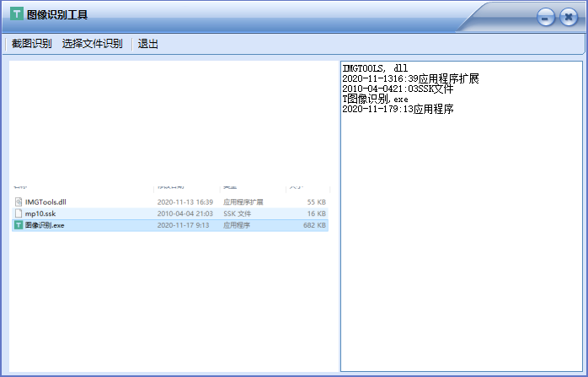This screenshot has height=377, width=588.
Task: Open 选择文件识别 to pick a file
Action: point(92,44)
